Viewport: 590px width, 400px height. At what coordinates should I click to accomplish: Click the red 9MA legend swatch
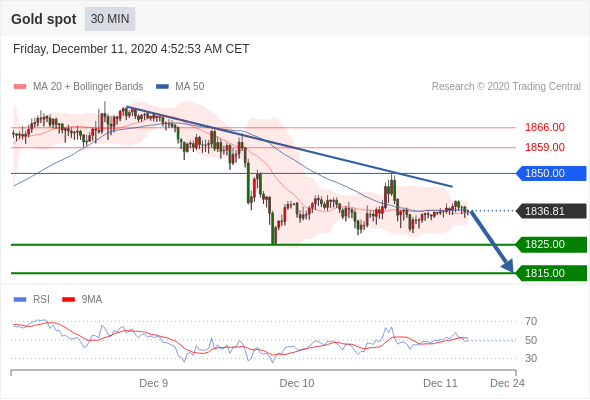(68, 300)
